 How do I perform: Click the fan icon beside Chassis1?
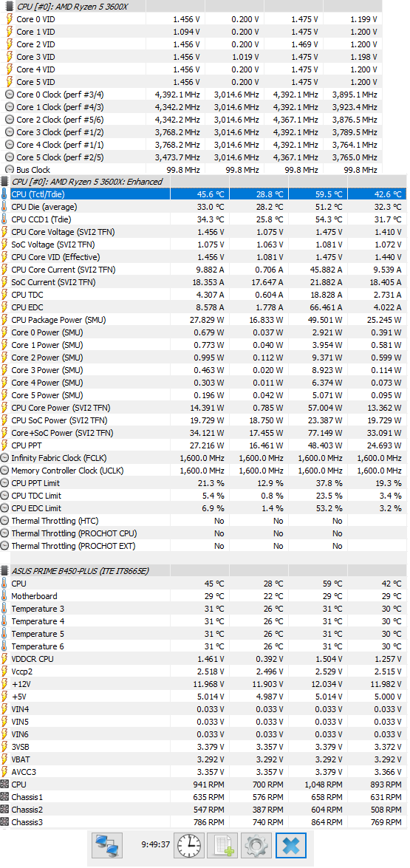(x=5, y=796)
